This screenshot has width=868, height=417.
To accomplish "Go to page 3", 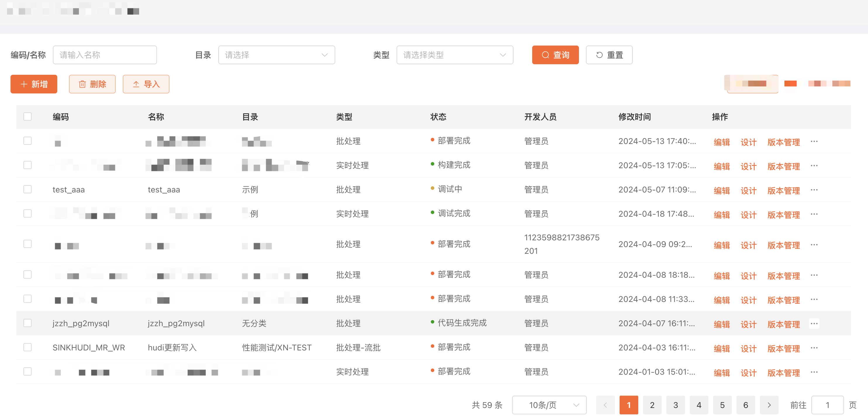I will (676, 405).
